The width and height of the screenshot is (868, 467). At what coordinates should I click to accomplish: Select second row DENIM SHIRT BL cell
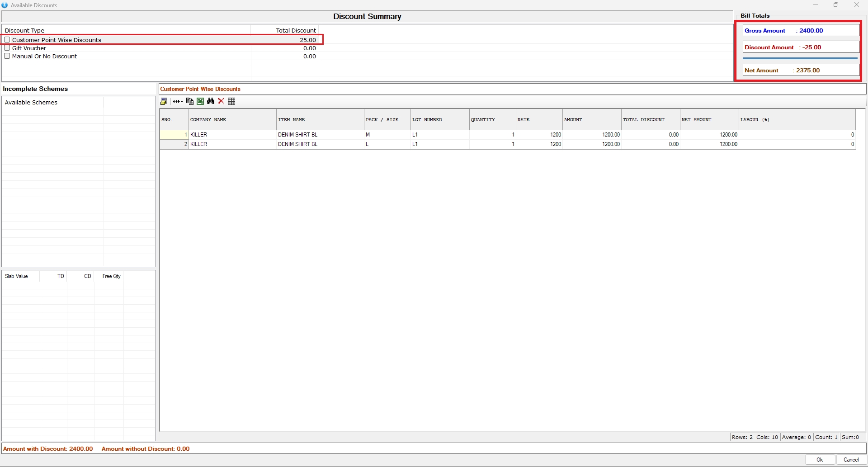coord(298,144)
